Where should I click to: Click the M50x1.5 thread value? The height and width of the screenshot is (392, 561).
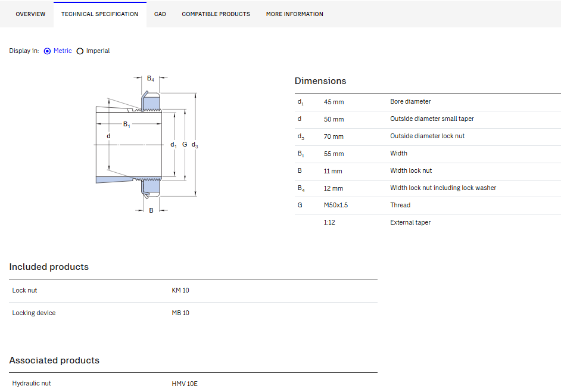pyautogui.click(x=336, y=205)
